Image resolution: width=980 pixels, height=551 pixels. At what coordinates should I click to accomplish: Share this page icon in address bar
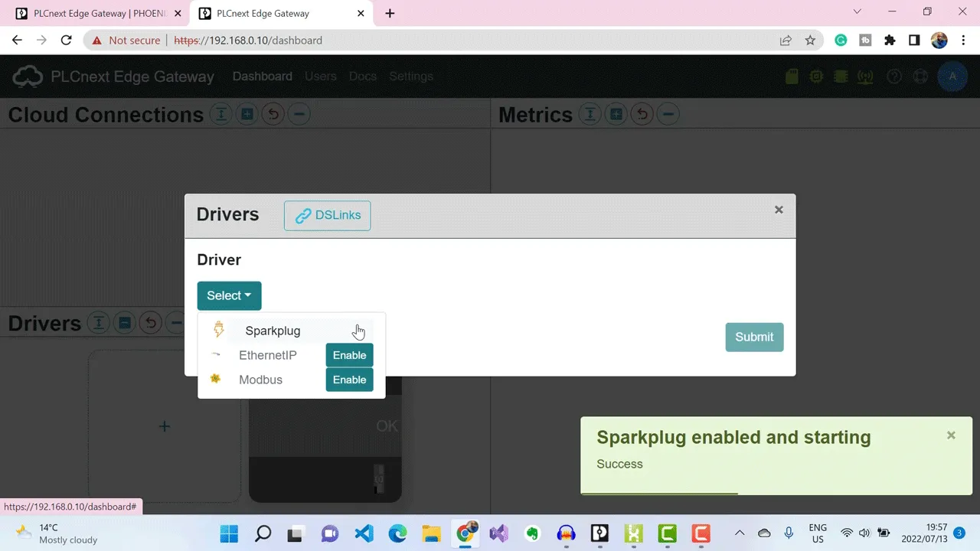point(786,41)
